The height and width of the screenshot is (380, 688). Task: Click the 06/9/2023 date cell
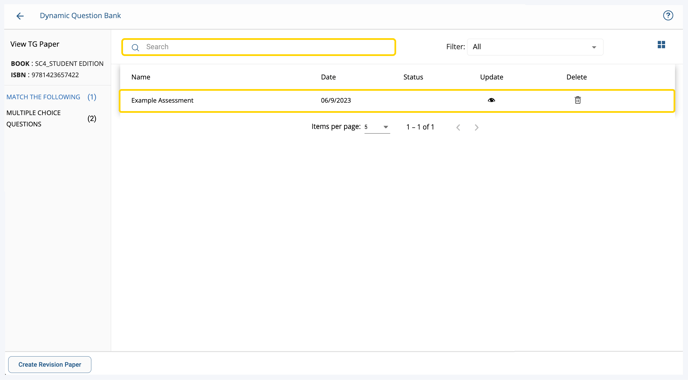[x=336, y=100]
